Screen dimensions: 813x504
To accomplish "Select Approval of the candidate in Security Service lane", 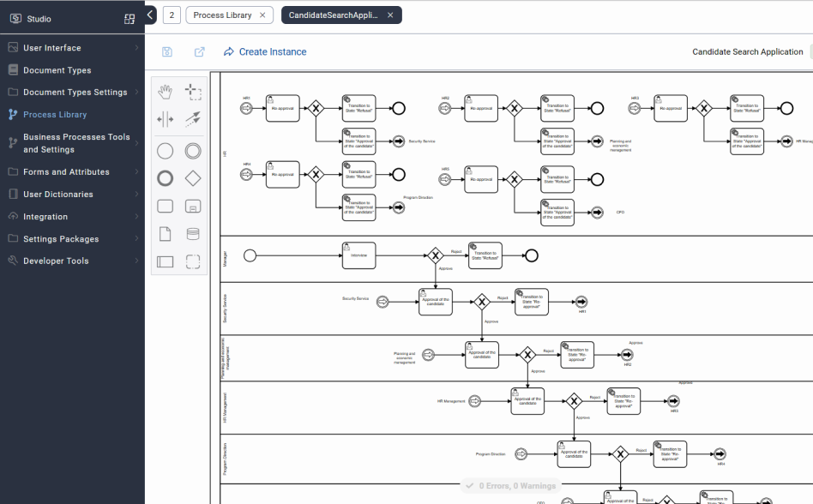I will 436,302.
